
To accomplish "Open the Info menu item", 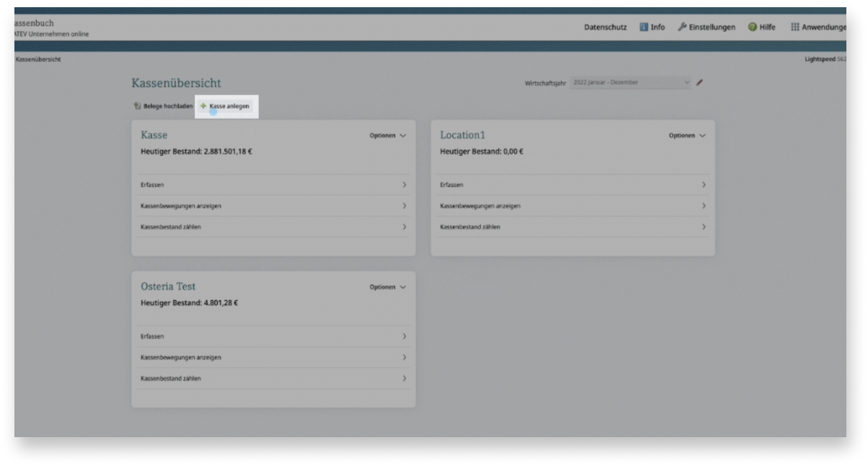I will [652, 27].
